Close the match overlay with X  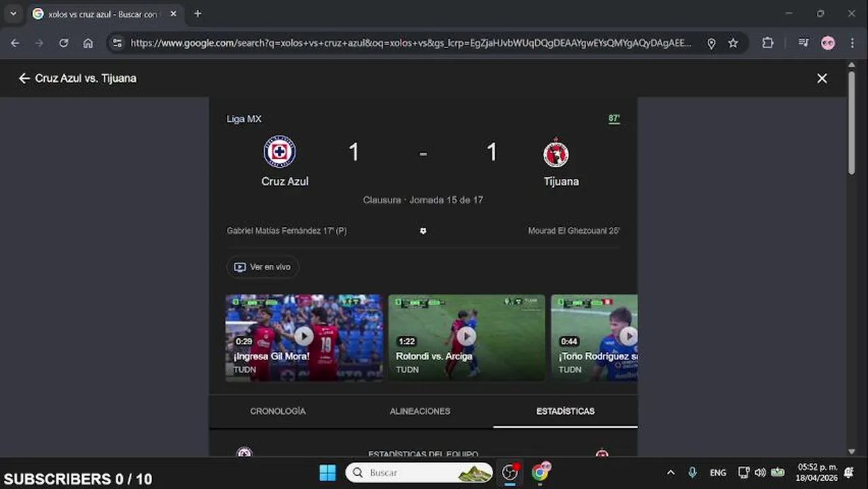click(822, 78)
